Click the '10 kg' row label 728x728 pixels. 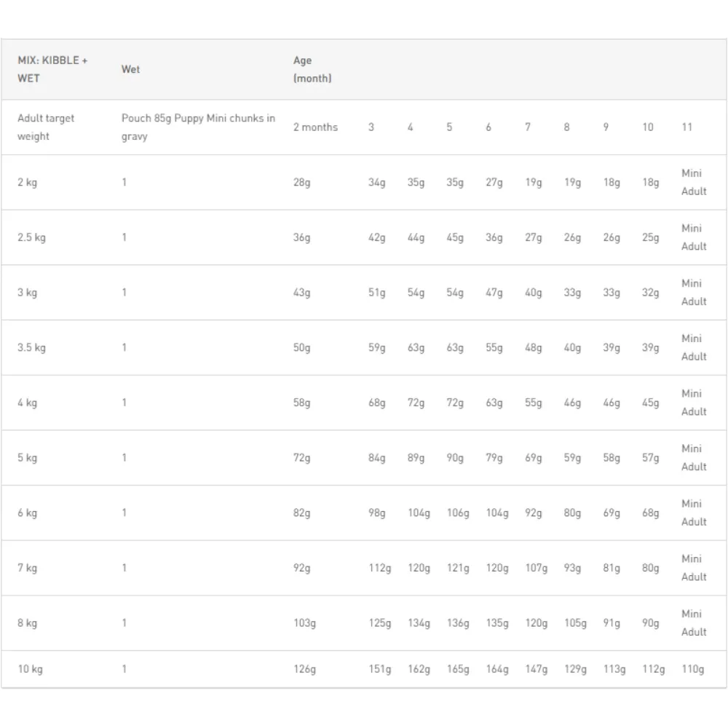coord(30,669)
